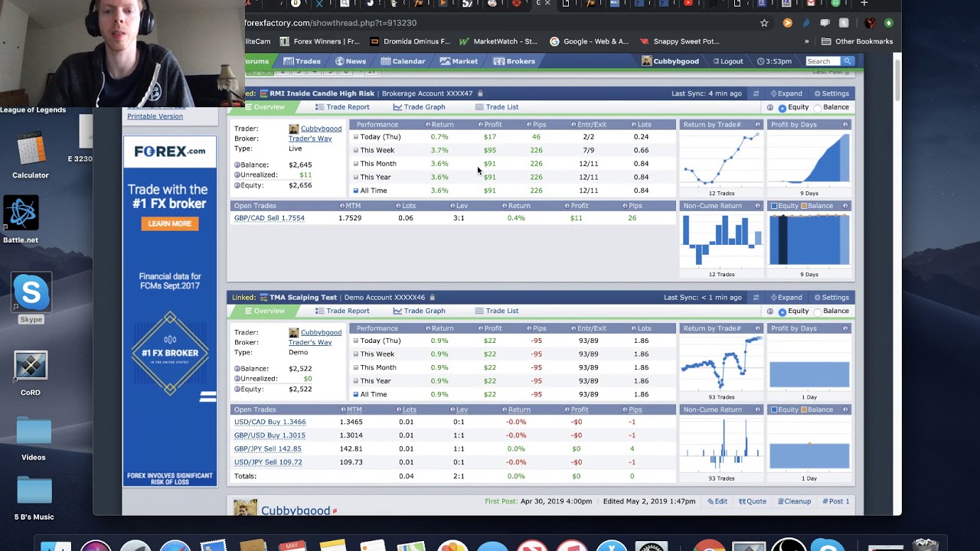Click the RMI Return by Trade# chart
The width and height of the screenshot is (980, 551).
tap(721, 159)
